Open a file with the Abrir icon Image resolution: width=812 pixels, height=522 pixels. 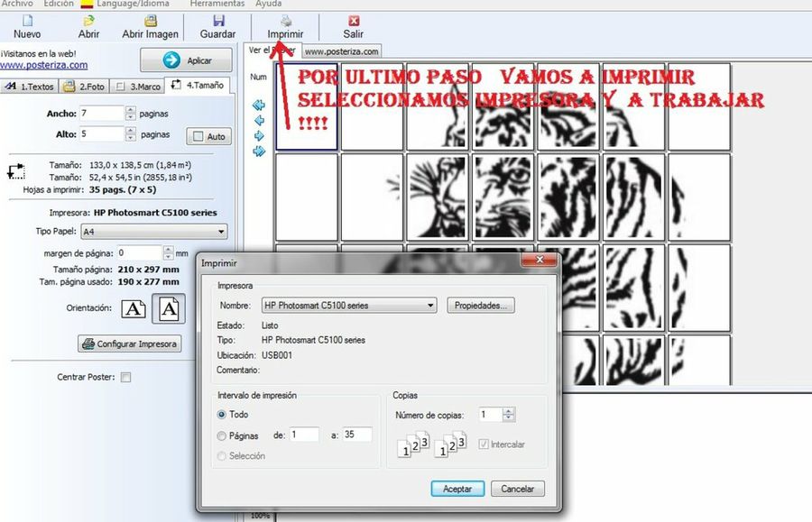coord(88,20)
